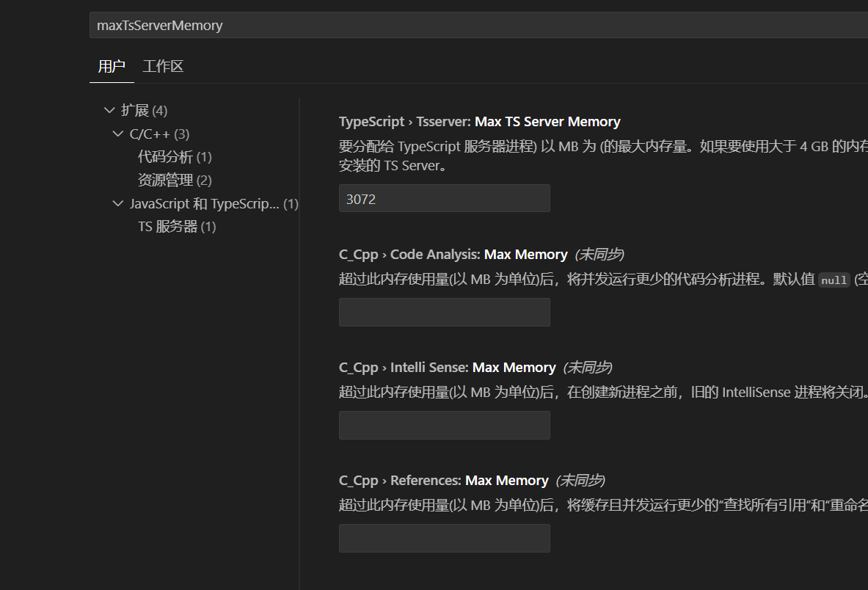Click the null default value code badge
Viewport: 868px width, 590px height.
coord(834,280)
